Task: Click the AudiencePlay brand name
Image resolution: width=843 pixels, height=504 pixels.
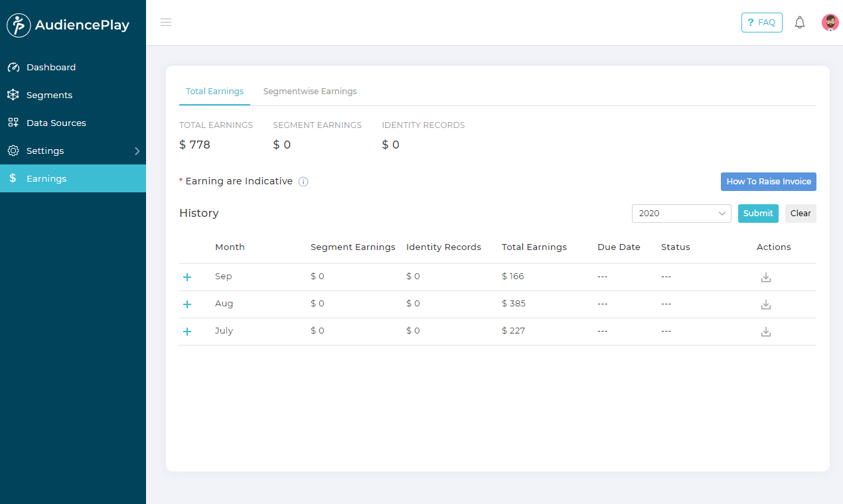Action: click(82, 25)
